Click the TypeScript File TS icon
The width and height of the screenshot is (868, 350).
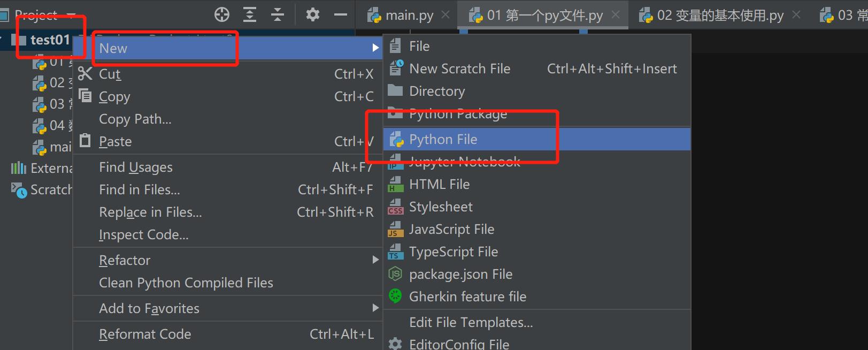pyautogui.click(x=396, y=252)
